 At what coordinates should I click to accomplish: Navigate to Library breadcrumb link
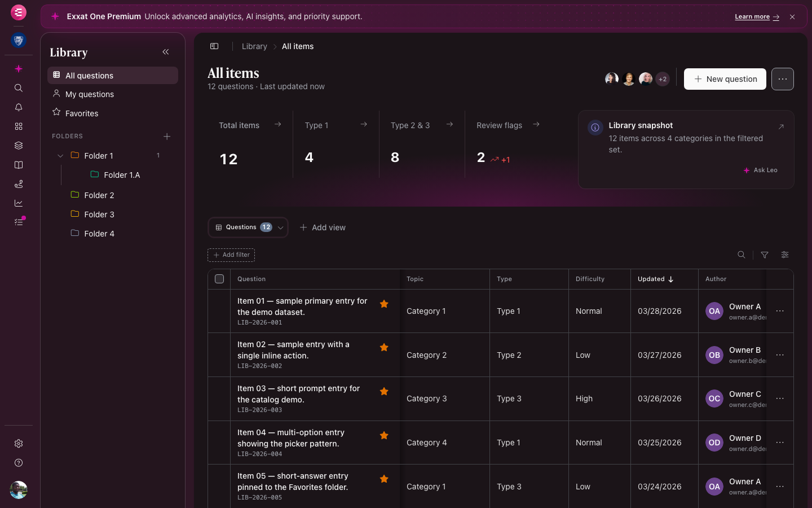click(x=254, y=46)
